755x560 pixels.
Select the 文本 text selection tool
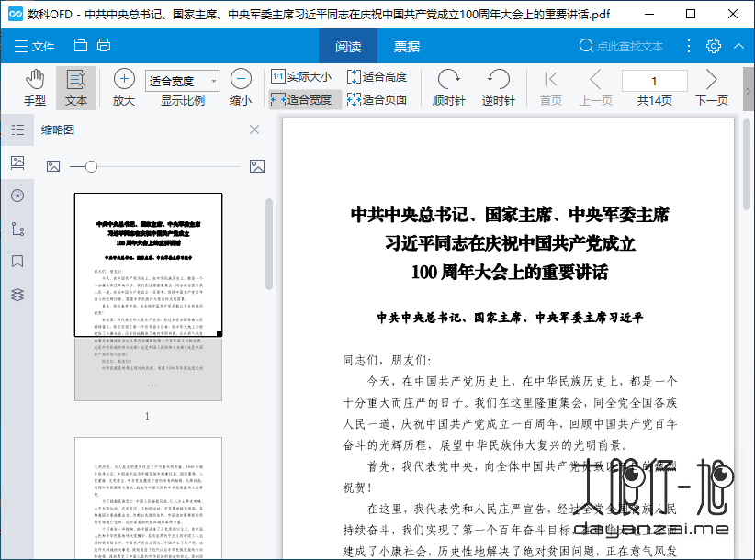coord(76,87)
